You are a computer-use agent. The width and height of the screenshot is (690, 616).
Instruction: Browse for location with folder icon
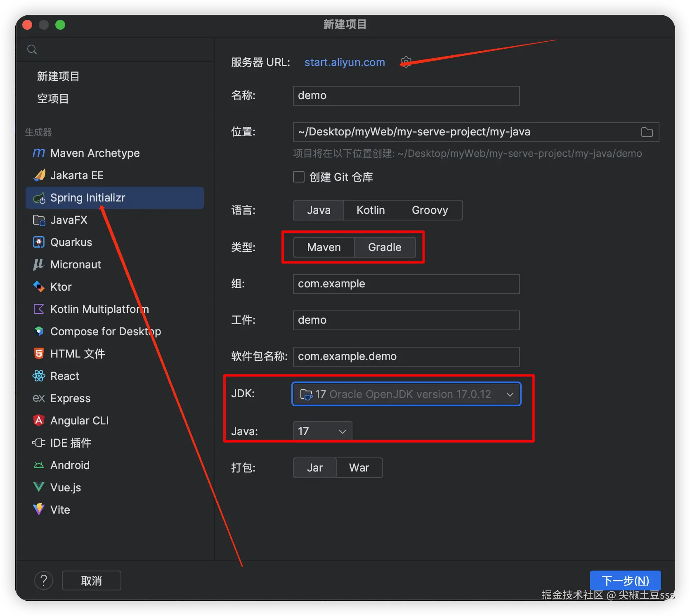[x=647, y=132]
